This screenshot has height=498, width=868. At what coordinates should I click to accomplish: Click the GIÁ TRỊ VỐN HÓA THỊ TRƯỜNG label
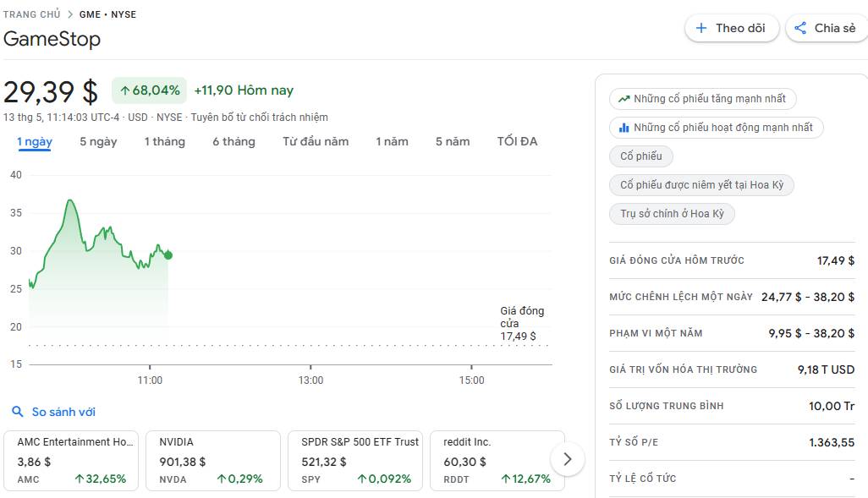click(683, 369)
